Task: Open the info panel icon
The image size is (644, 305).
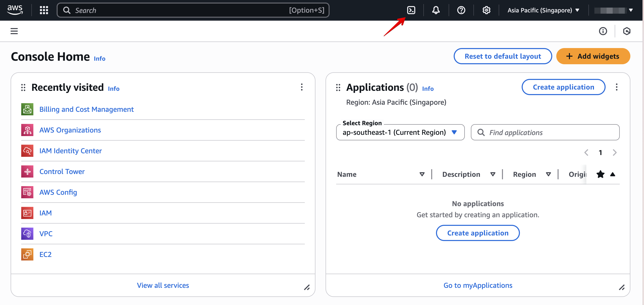Action: click(x=603, y=31)
